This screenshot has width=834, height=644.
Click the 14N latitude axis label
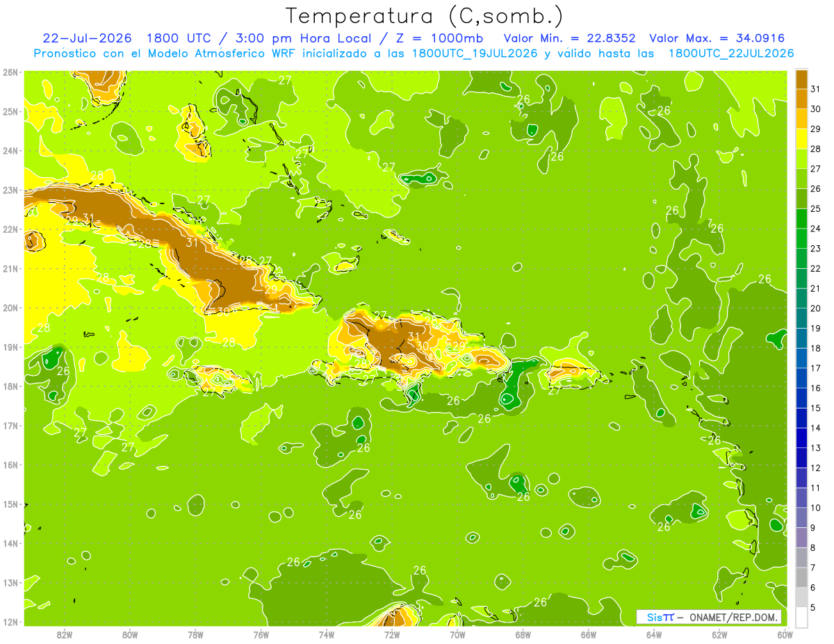click(10, 543)
